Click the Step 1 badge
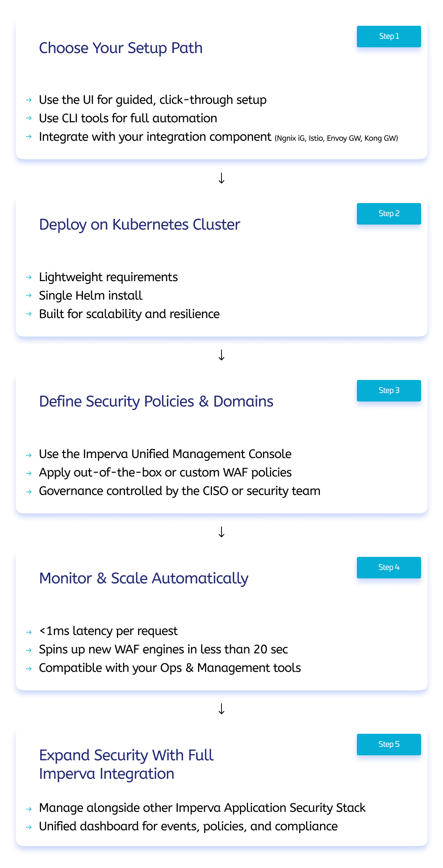Image resolution: width=443 pixels, height=868 pixels. pos(388,37)
